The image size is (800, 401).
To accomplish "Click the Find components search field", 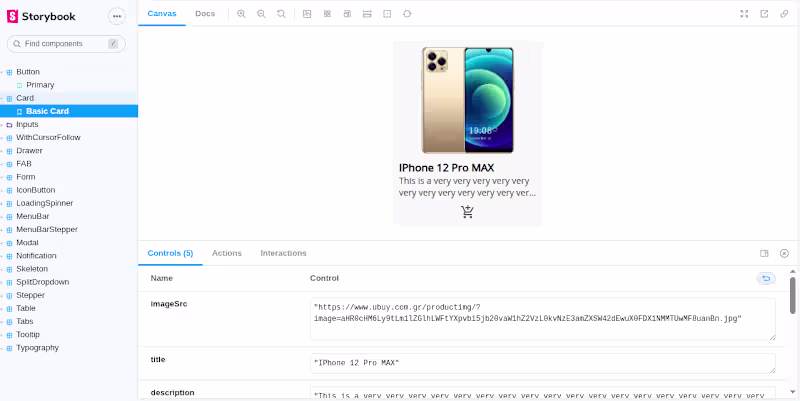I will click(66, 44).
